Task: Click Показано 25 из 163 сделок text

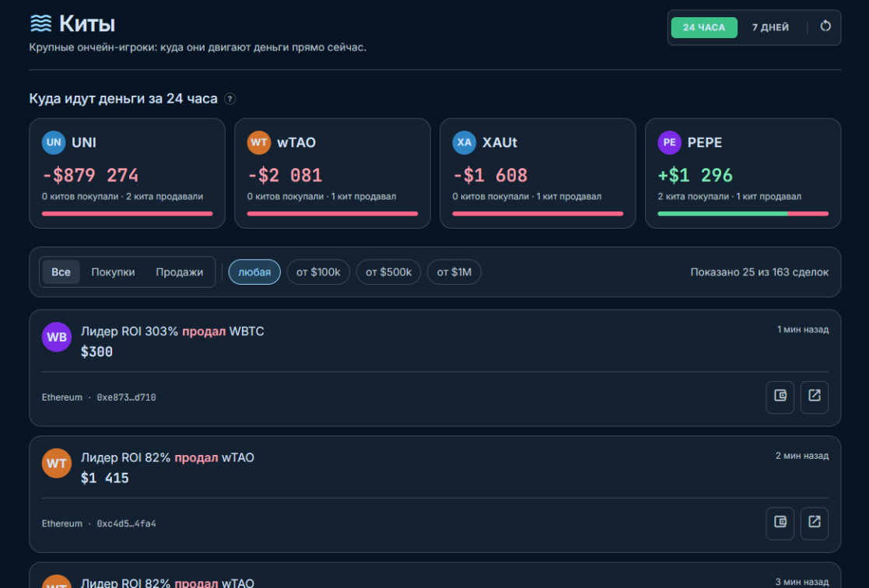Action: click(759, 272)
